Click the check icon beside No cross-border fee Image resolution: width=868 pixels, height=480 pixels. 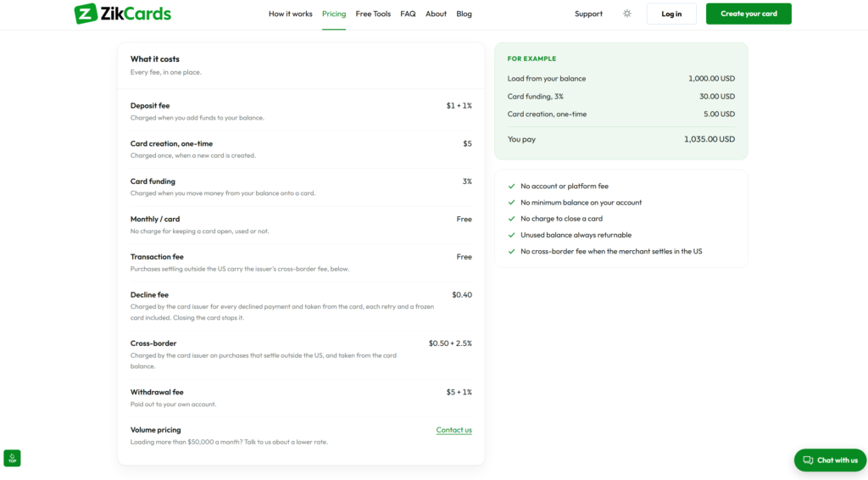[511, 251]
